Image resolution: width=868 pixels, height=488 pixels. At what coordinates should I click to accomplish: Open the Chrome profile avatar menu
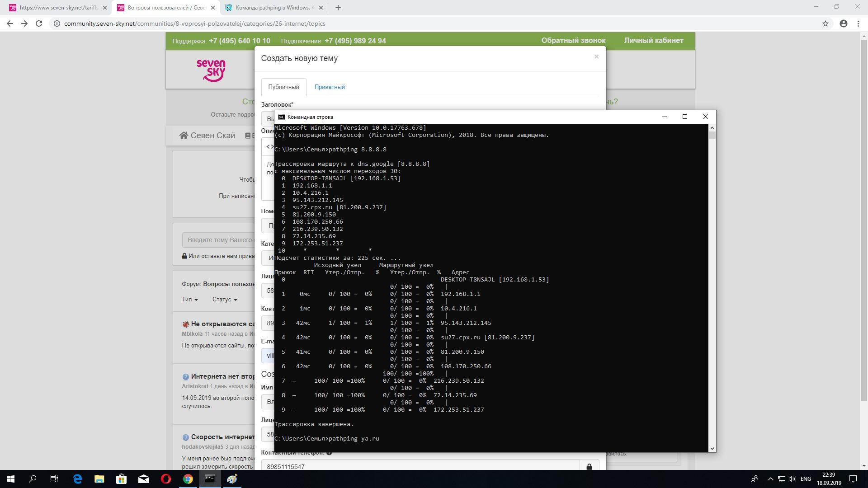tap(844, 23)
